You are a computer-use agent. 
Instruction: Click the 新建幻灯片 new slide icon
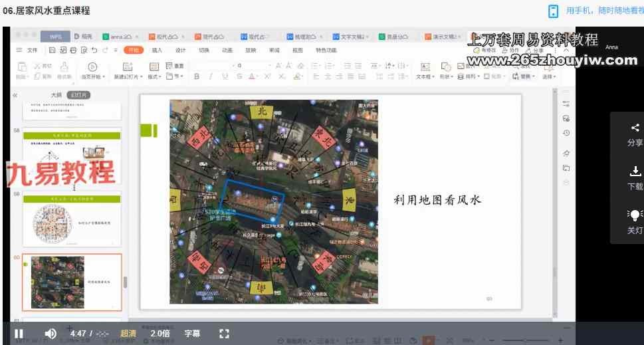(x=128, y=66)
